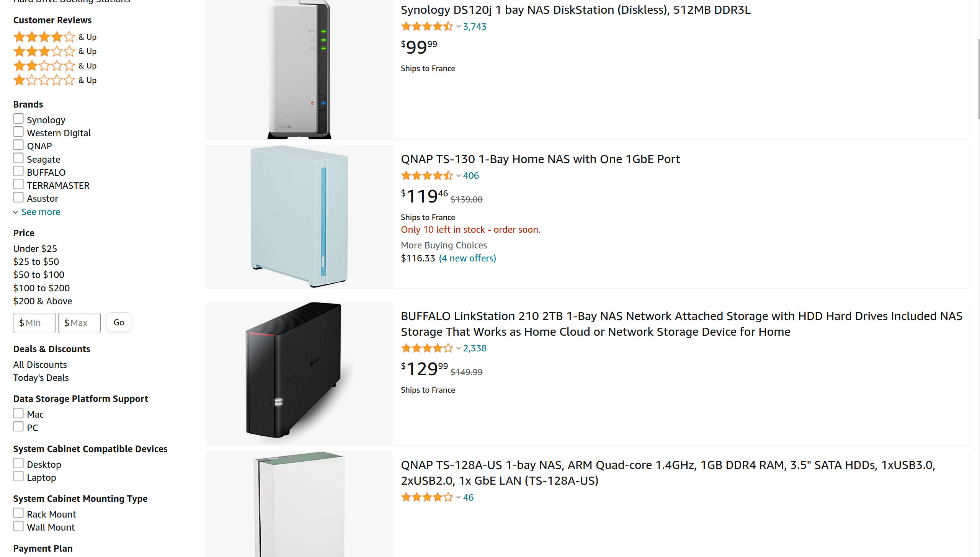
Task: Open the 4 new offers link
Action: [x=467, y=258]
